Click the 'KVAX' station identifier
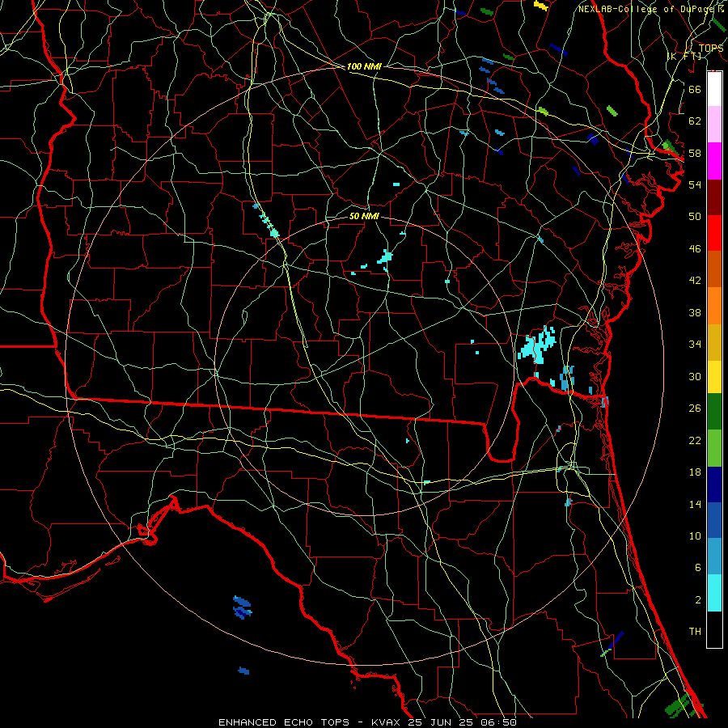 pos(385,722)
